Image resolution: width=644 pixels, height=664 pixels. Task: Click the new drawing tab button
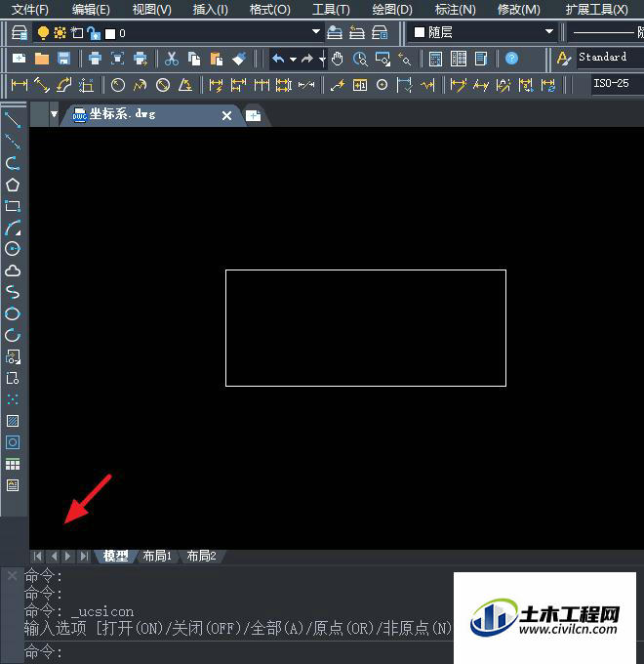point(253,115)
